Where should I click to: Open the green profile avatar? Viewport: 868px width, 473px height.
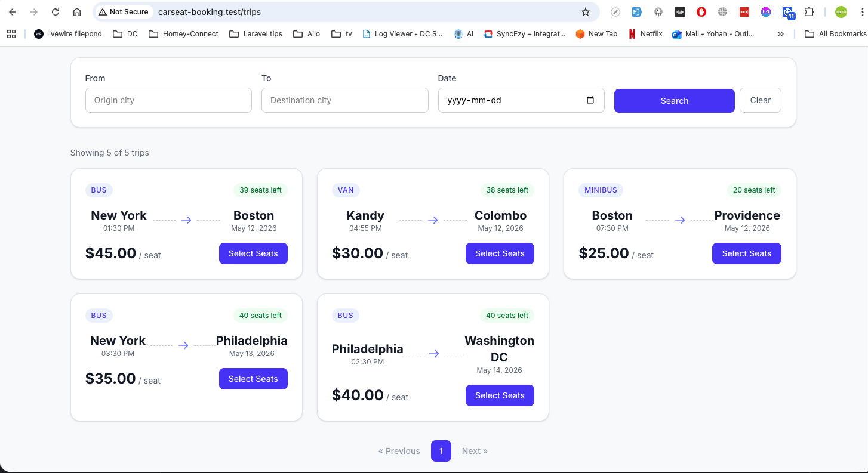coord(841,12)
